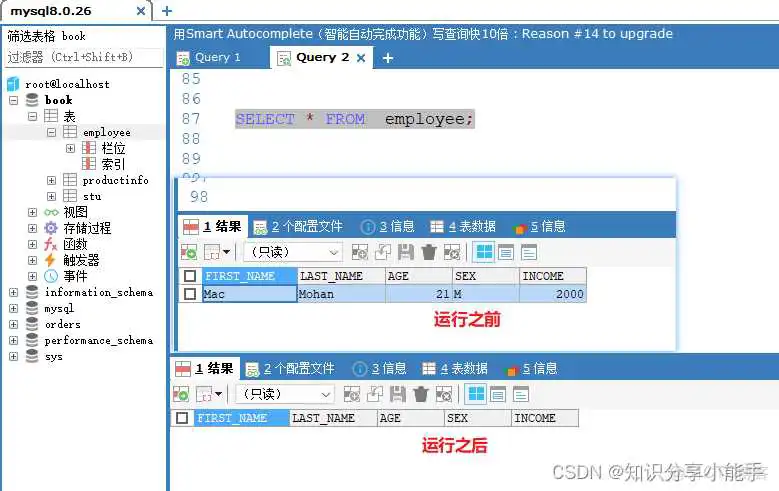
Task: Delete selected rows via the upper toolbar trash icon
Action: point(429,252)
